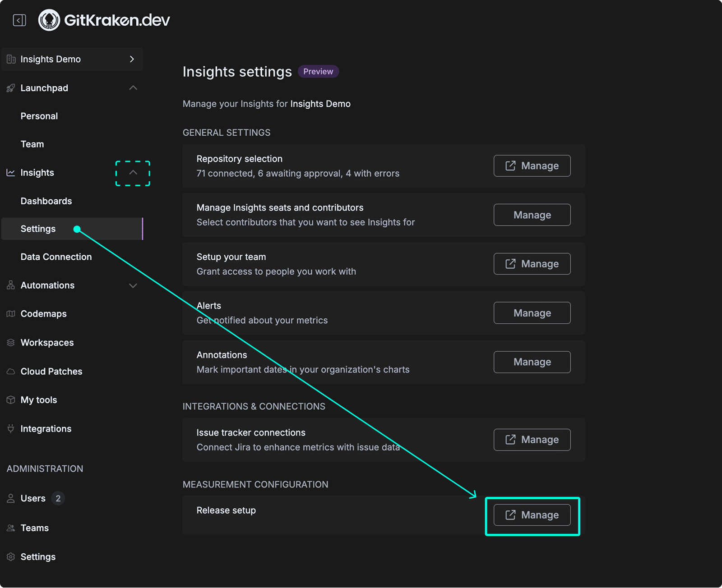Viewport: 722px width, 588px height.
Task: Select the Teams icon under Administration
Action: point(10,528)
